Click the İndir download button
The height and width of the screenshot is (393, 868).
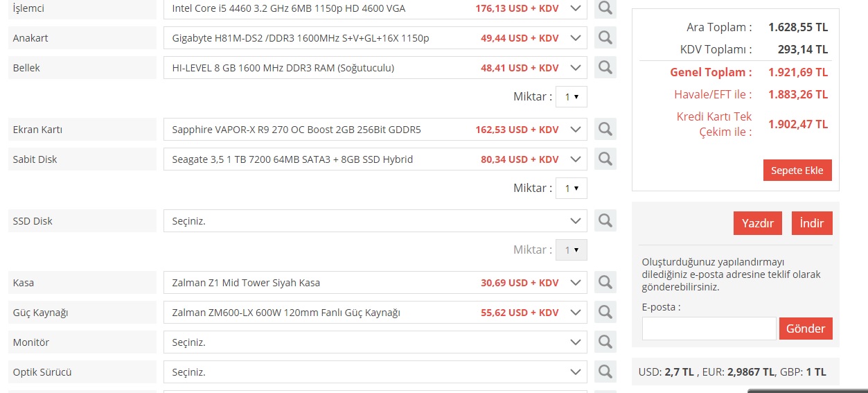[812, 223]
